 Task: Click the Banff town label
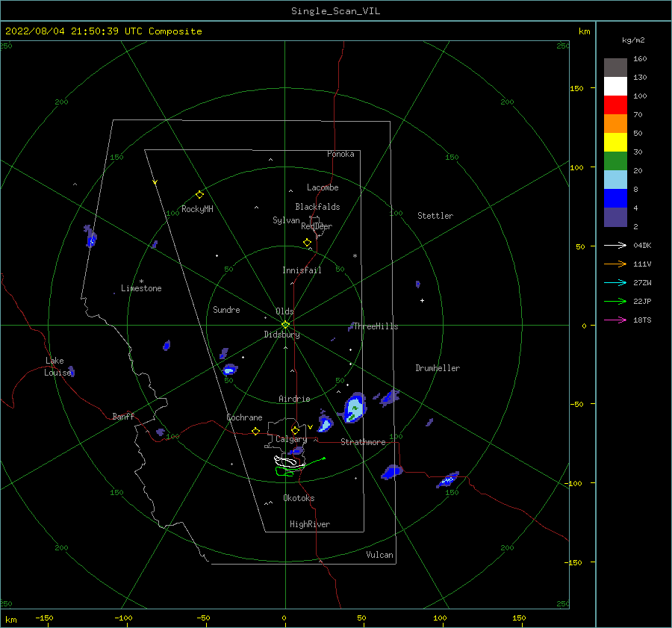[x=123, y=416]
